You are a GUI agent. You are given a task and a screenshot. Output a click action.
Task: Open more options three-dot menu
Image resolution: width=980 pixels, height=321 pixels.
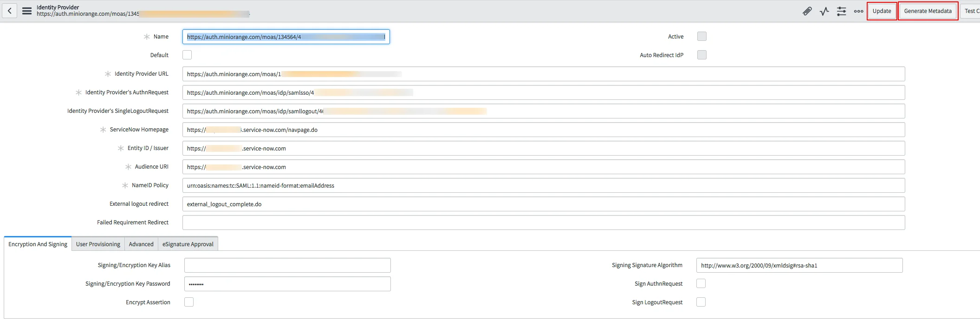click(859, 11)
